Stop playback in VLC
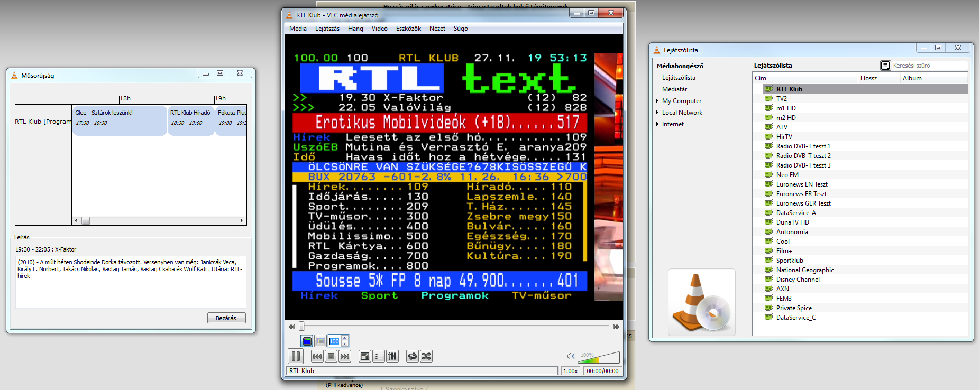Screen dimensions: 980x390 331,356
